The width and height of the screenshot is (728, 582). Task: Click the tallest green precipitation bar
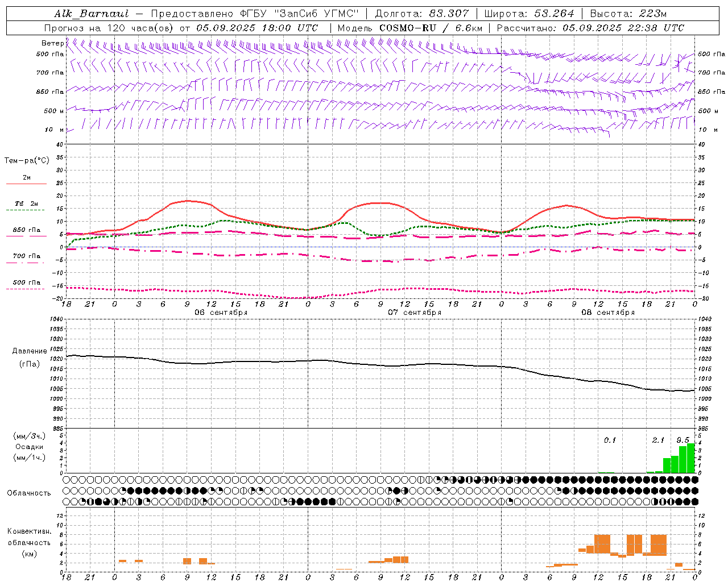click(691, 458)
